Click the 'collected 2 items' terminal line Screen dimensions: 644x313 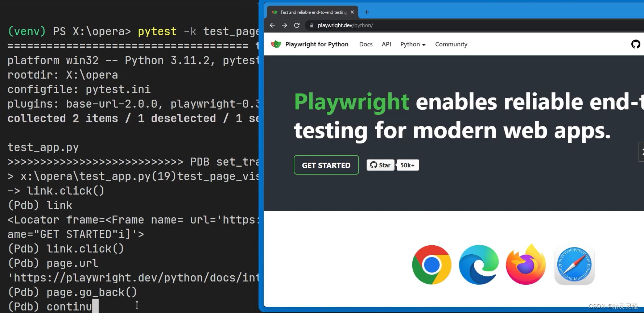pyautogui.click(x=133, y=118)
